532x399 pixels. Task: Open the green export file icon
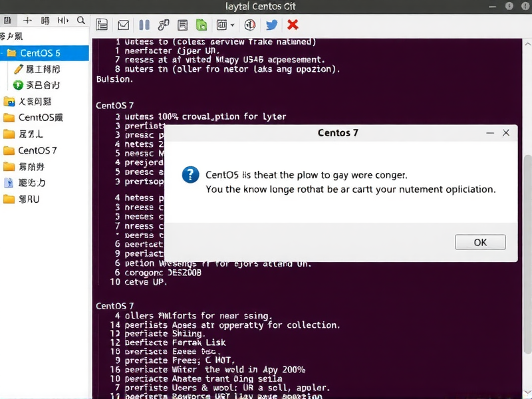201,25
